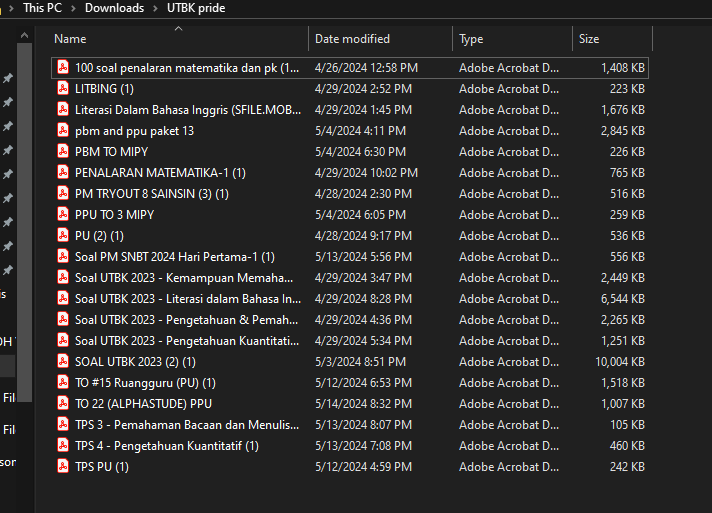
Task: Click date 4/26/2024 12:58 PM
Action: click(x=366, y=68)
